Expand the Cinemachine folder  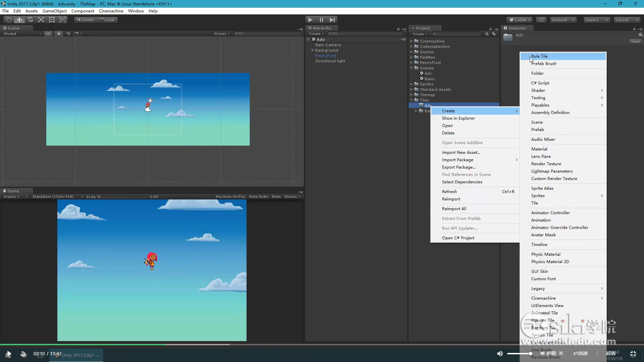pos(412,41)
